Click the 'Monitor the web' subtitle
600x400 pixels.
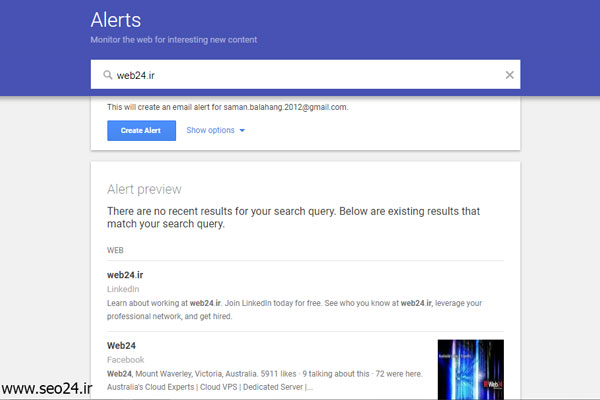tap(174, 39)
